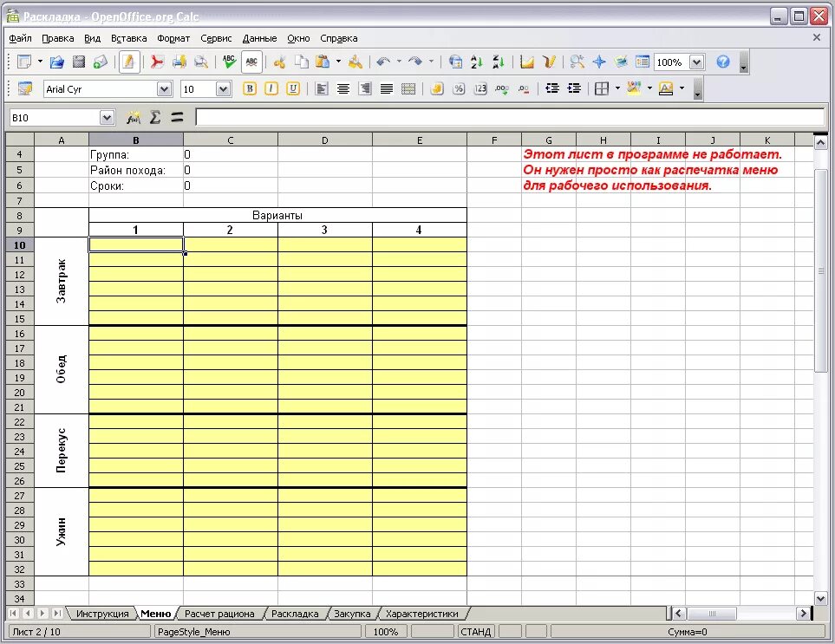Expand the Paste options arrow
The image size is (835, 644).
point(338,62)
